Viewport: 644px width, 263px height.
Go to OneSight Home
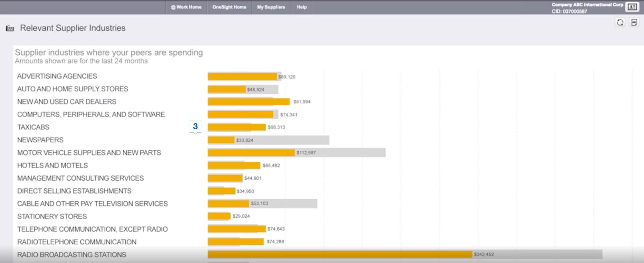tap(229, 7)
